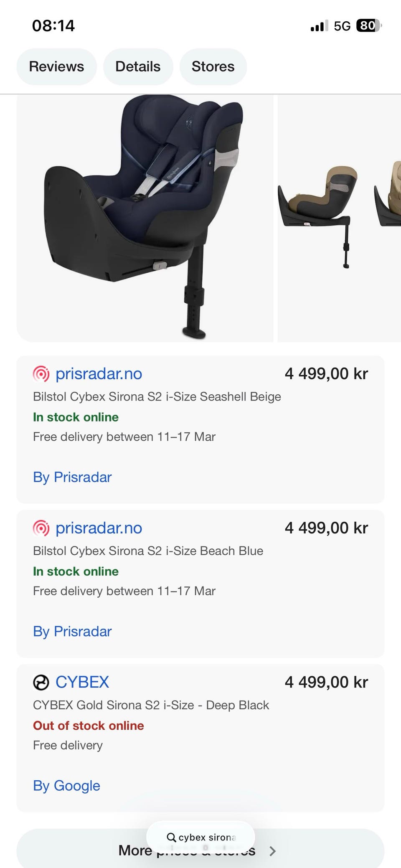Tap By Prisradar under Beach Blue listing
Image resolution: width=401 pixels, height=868 pixels.
tap(72, 631)
